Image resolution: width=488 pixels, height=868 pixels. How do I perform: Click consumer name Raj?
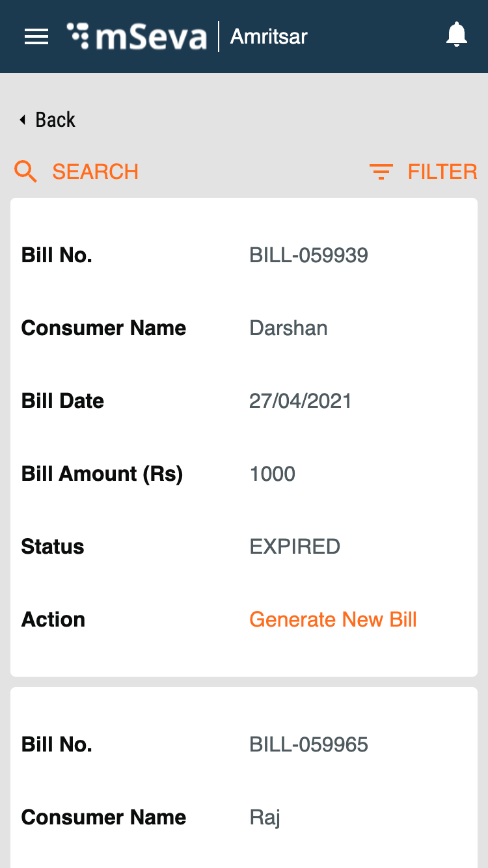265,817
